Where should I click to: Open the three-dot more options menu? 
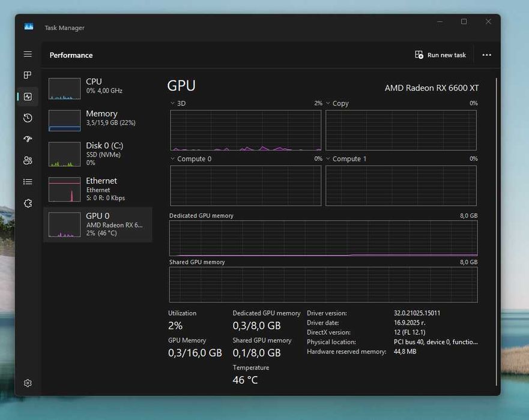pos(486,55)
